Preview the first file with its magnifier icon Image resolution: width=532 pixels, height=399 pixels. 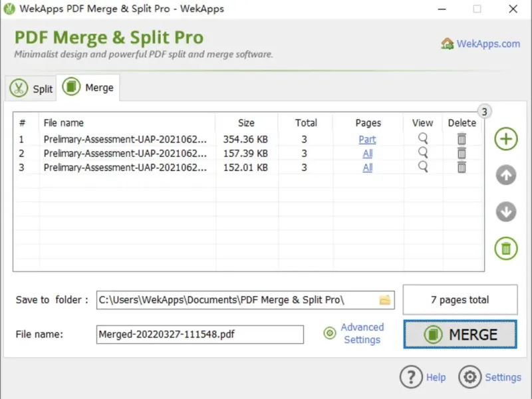click(423, 138)
